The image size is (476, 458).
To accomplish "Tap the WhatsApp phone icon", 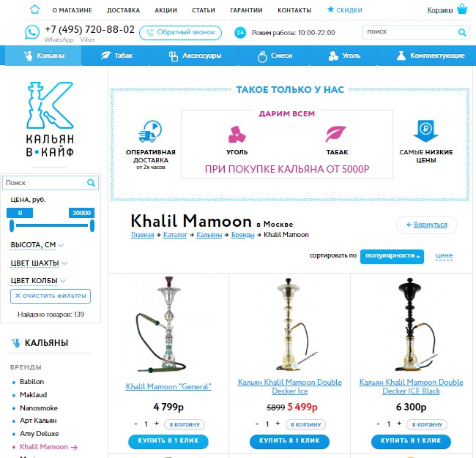I will click(32, 32).
